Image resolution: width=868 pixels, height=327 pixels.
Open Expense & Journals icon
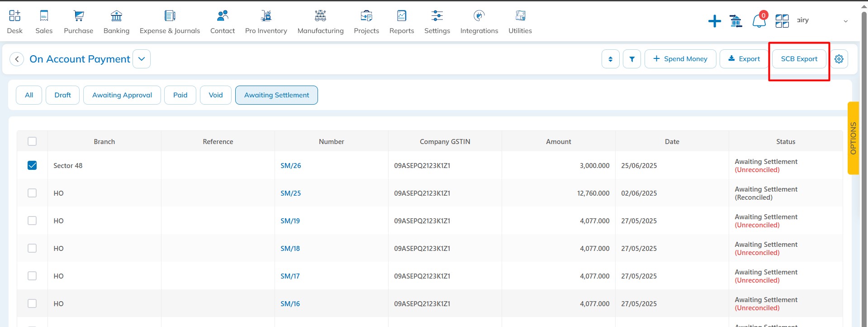click(170, 16)
